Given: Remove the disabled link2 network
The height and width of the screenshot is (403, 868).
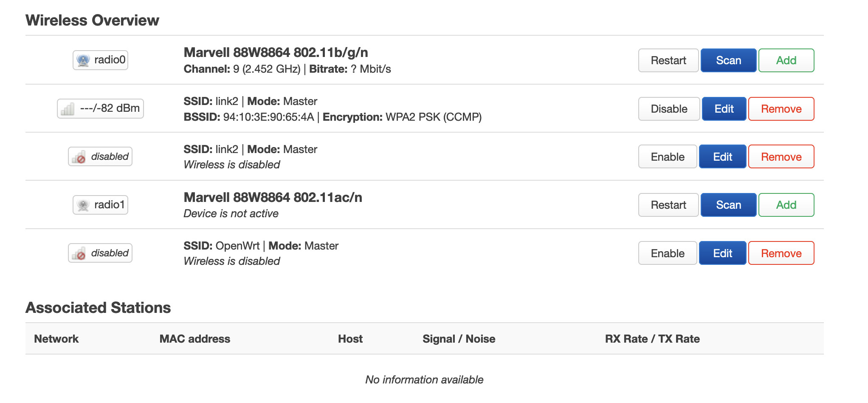Looking at the screenshot, I should [781, 157].
